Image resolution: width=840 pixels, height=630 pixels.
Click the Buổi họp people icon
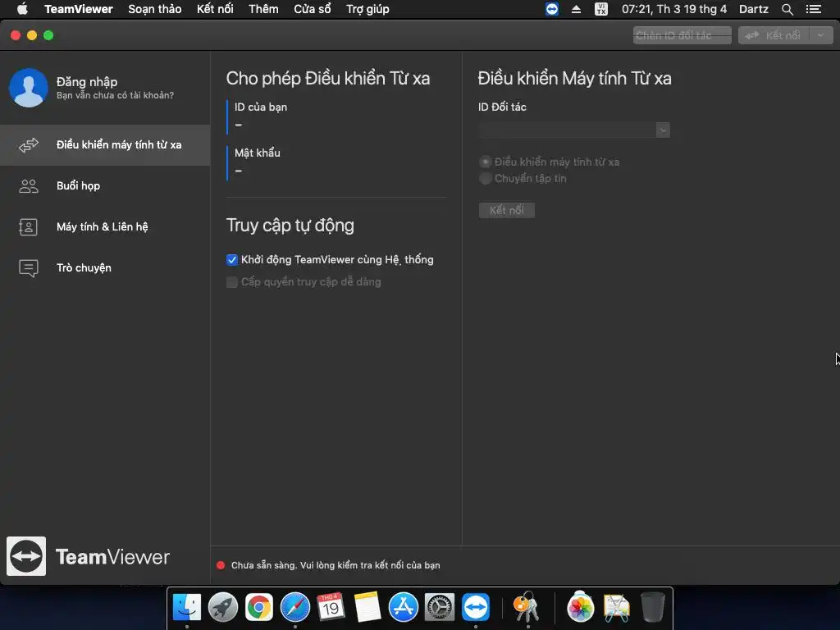point(29,186)
